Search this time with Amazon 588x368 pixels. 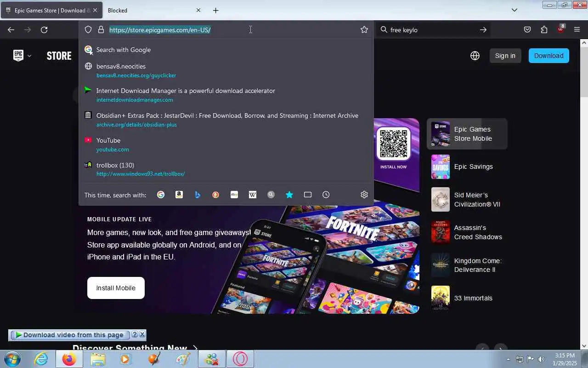(x=179, y=195)
